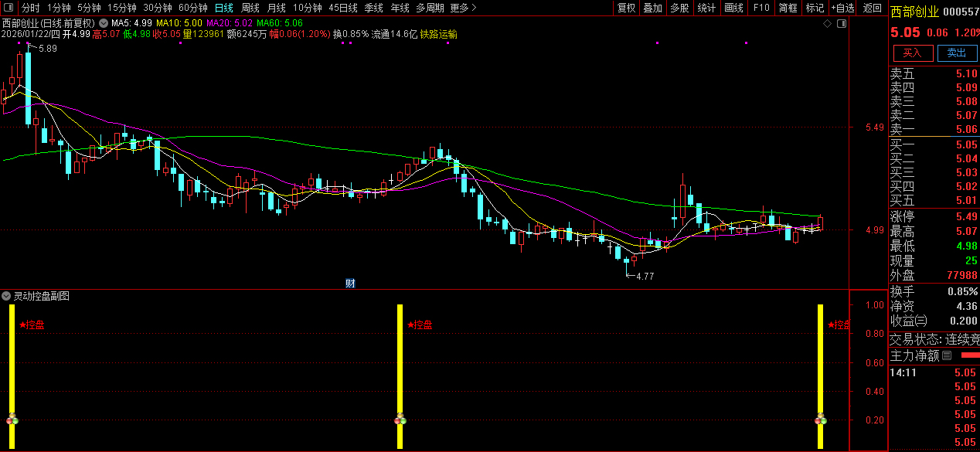
Task: Click the 5.89 high price marker
Action: tap(48, 49)
